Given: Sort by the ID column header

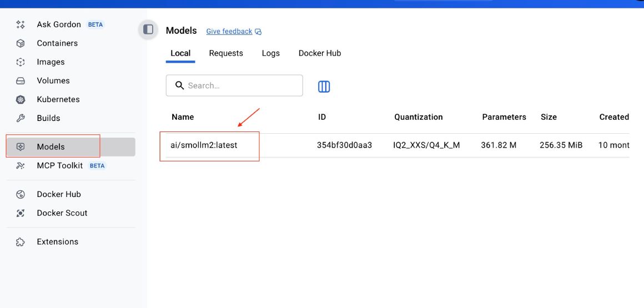Looking at the screenshot, I should coord(322,117).
